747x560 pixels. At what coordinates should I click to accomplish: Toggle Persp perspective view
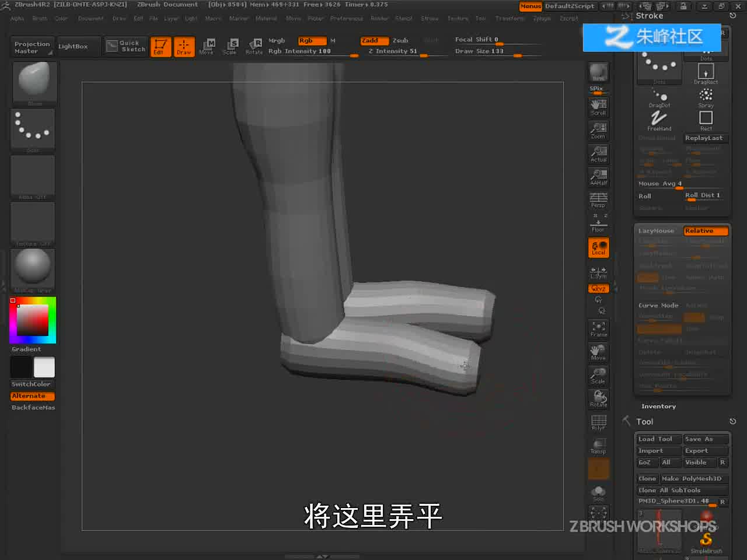tap(599, 200)
